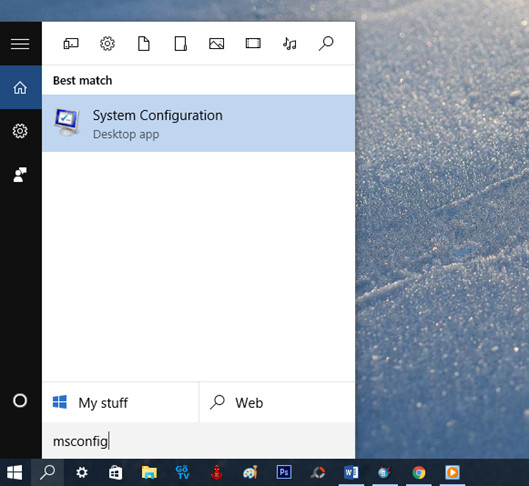
Task: Open the Feedback icon in sidebar
Action: pyautogui.click(x=20, y=174)
